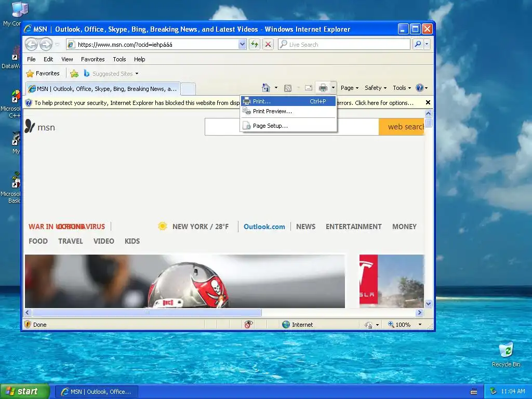The height and width of the screenshot is (399, 532).
Task: Click the tray network connection icon
Action: (494, 391)
